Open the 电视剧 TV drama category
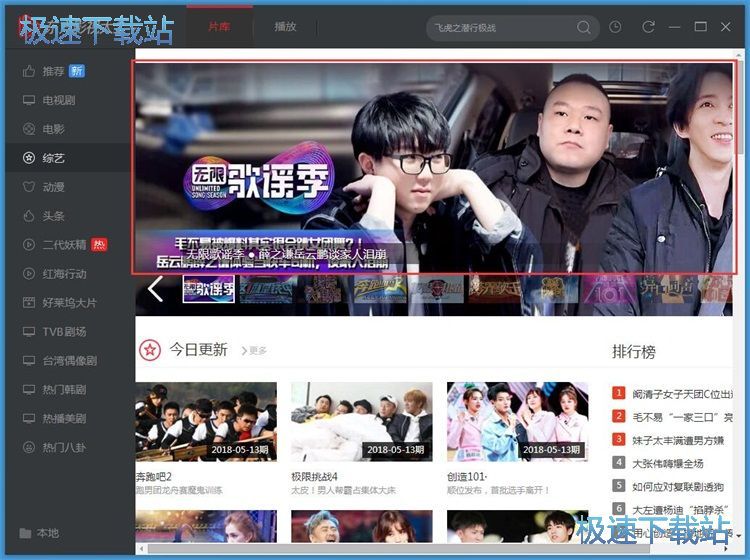Screen dimensions: 750x560 [49, 100]
